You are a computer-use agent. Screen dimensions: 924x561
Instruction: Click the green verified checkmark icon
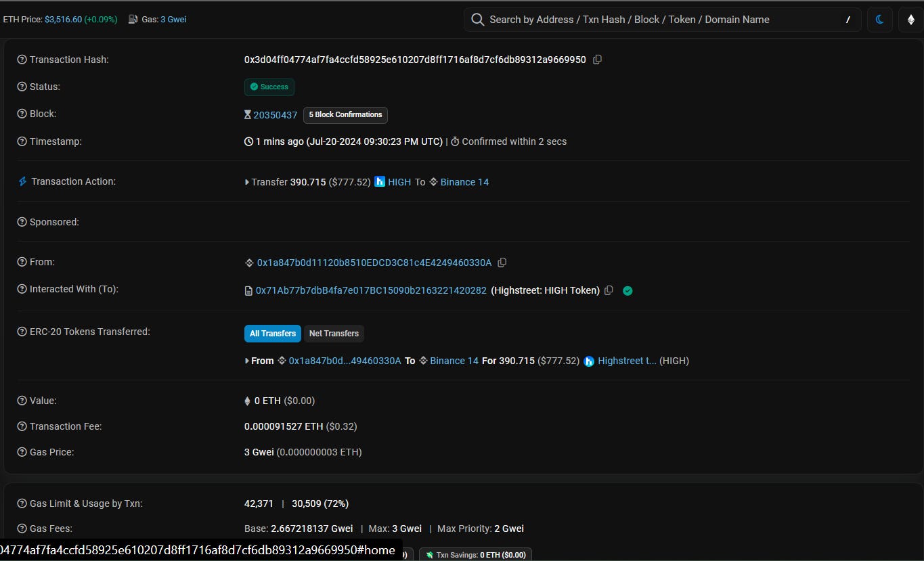tap(628, 290)
